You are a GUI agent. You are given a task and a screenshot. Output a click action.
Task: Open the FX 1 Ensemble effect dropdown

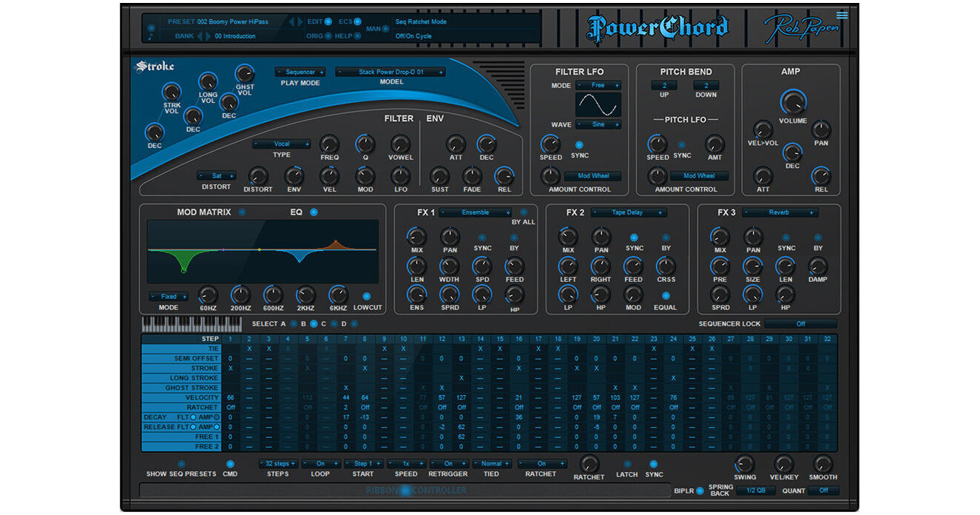(x=476, y=212)
